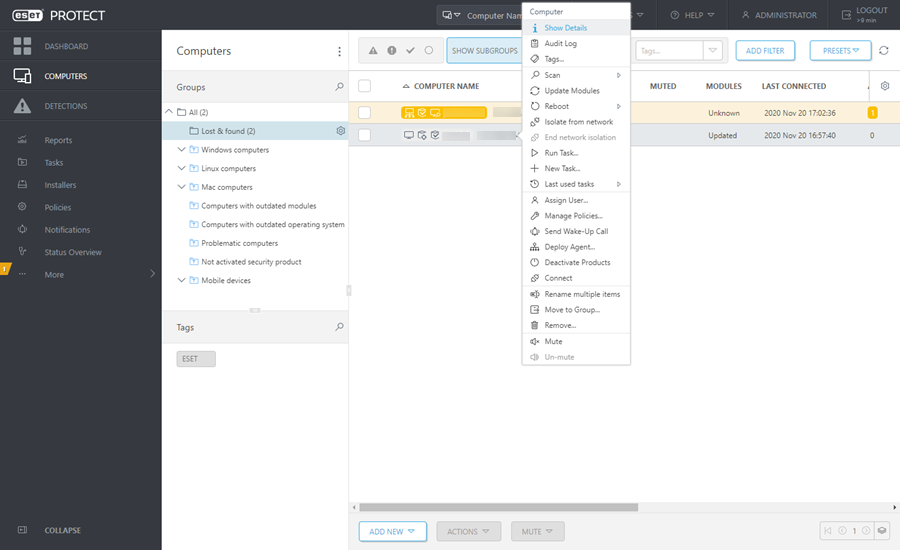Select Update Modules menu entry
The height and width of the screenshot is (550, 900).
pos(576,91)
